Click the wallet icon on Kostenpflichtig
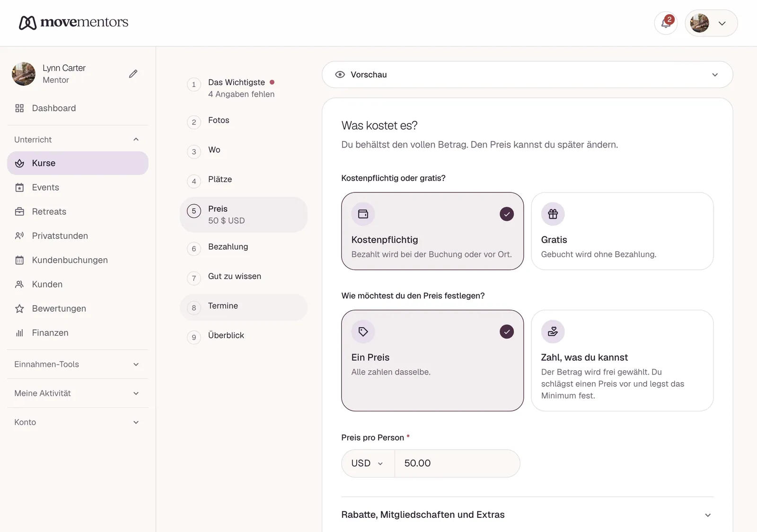757x532 pixels. (x=363, y=214)
